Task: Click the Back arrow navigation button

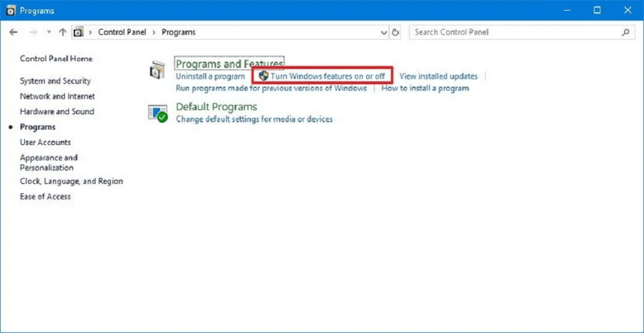Action: coord(13,32)
